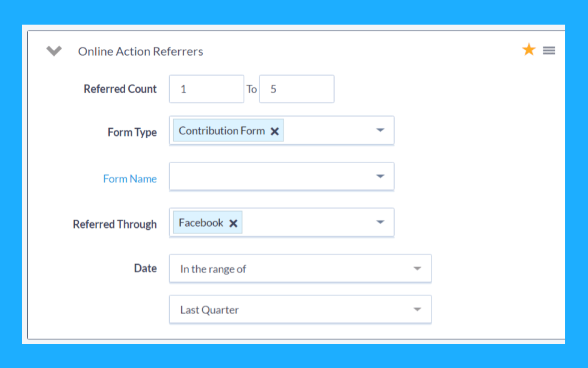The width and height of the screenshot is (588, 368).
Task: Collapse the Online Action Referrers section chevron
Action: click(54, 51)
